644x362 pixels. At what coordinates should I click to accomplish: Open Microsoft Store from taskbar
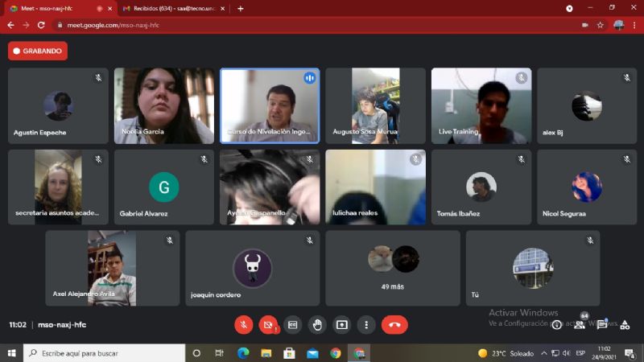point(289,353)
